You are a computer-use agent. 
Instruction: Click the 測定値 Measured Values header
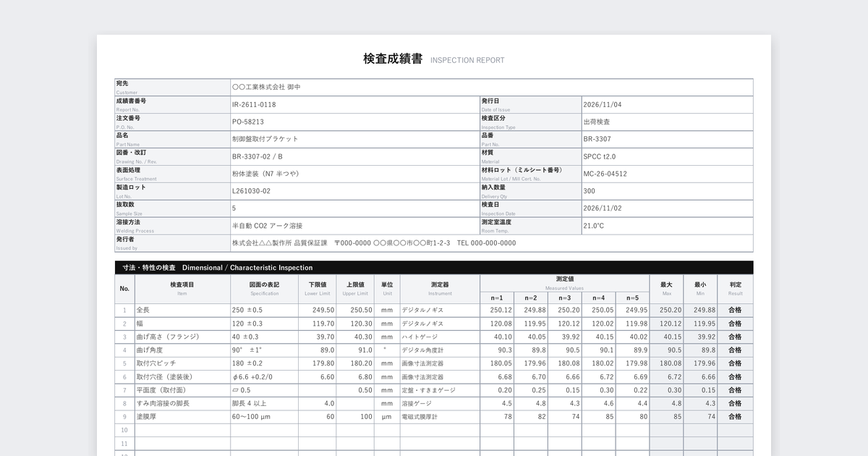click(x=565, y=282)
